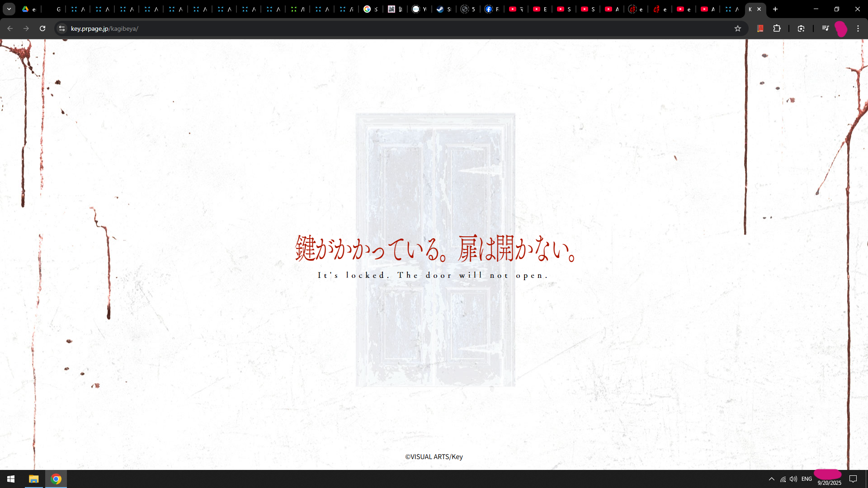The image size is (868, 488).
Task: View site information icon in address bar
Action: (x=62, y=28)
